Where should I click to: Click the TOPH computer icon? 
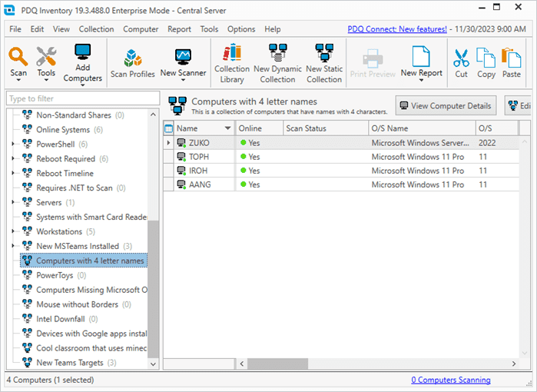[181, 157]
